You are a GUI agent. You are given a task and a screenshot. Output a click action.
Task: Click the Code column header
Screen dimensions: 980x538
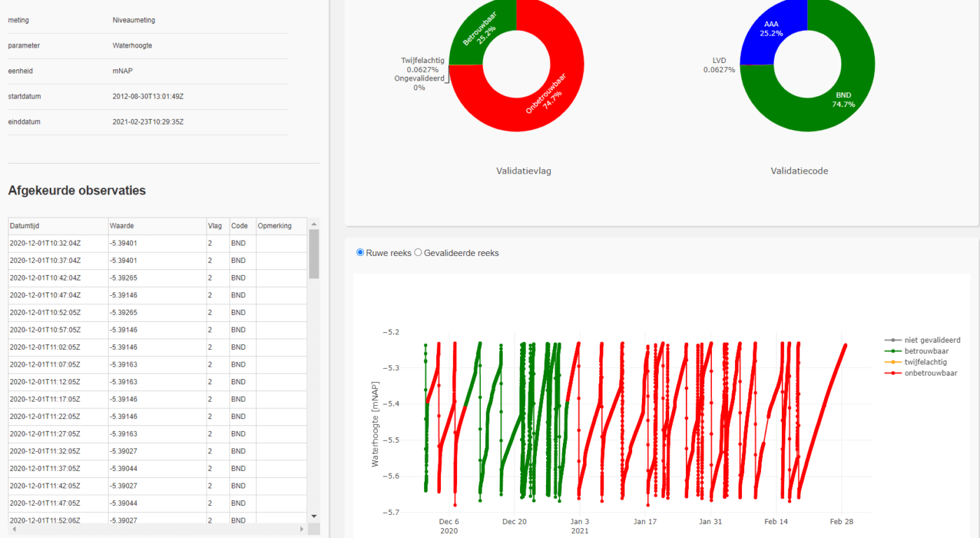(x=243, y=226)
